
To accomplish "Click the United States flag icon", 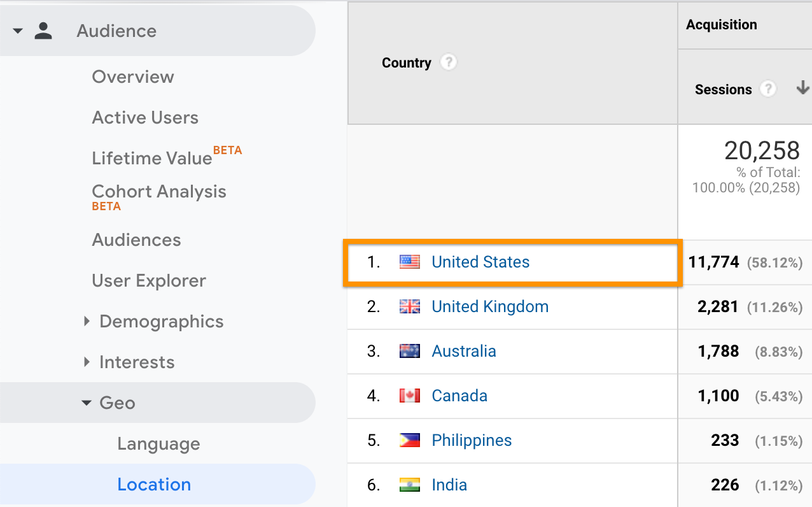I will [x=409, y=262].
